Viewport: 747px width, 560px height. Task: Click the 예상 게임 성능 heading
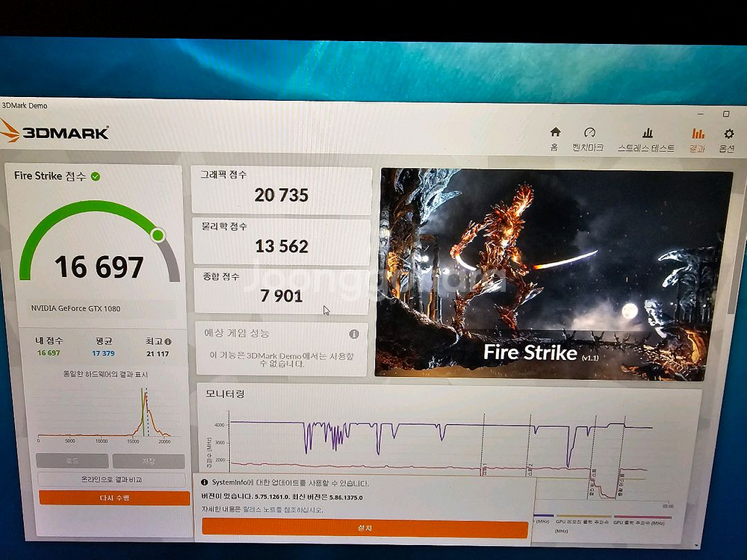(237, 333)
